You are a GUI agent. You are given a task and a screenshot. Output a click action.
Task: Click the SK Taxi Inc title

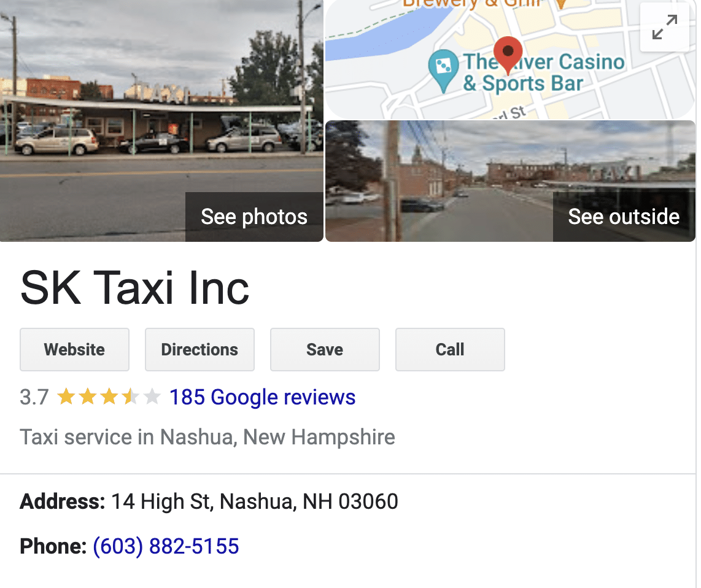(x=134, y=288)
